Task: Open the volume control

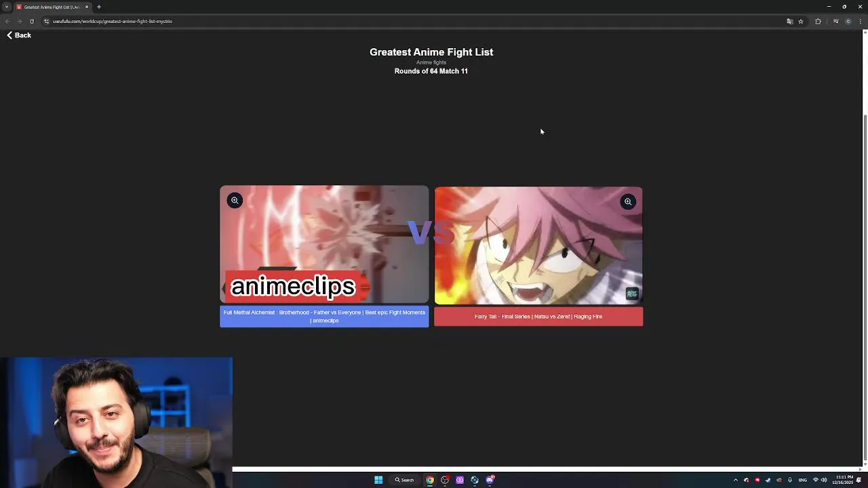Action: (x=824, y=480)
